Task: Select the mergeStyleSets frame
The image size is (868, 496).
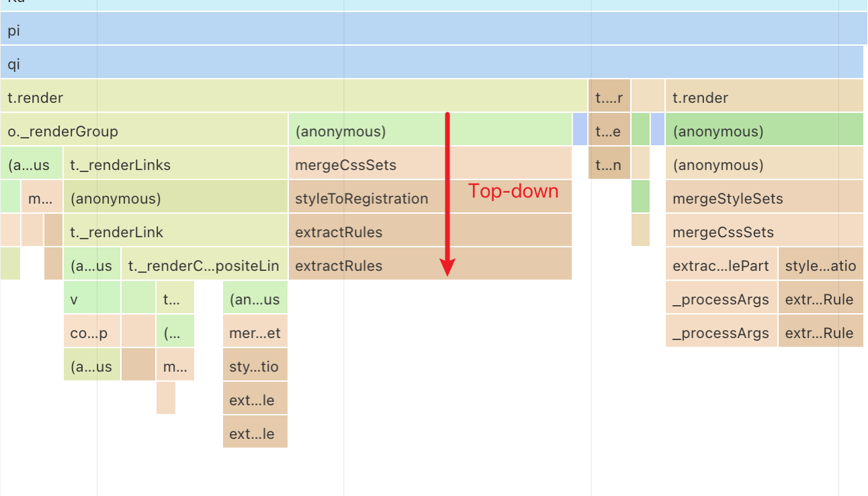Action: point(765,196)
